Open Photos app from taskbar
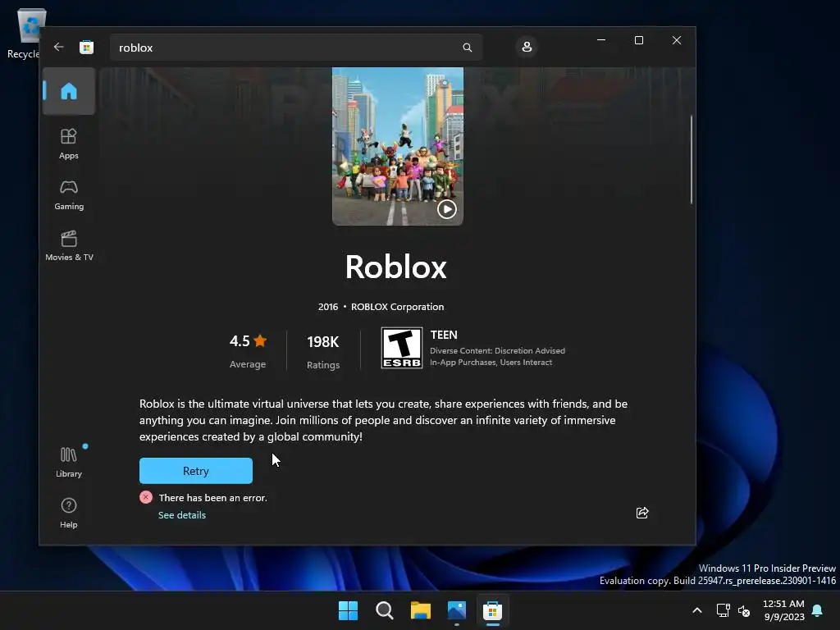Image resolution: width=840 pixels, height=630 pixels. tap(456, 610)
